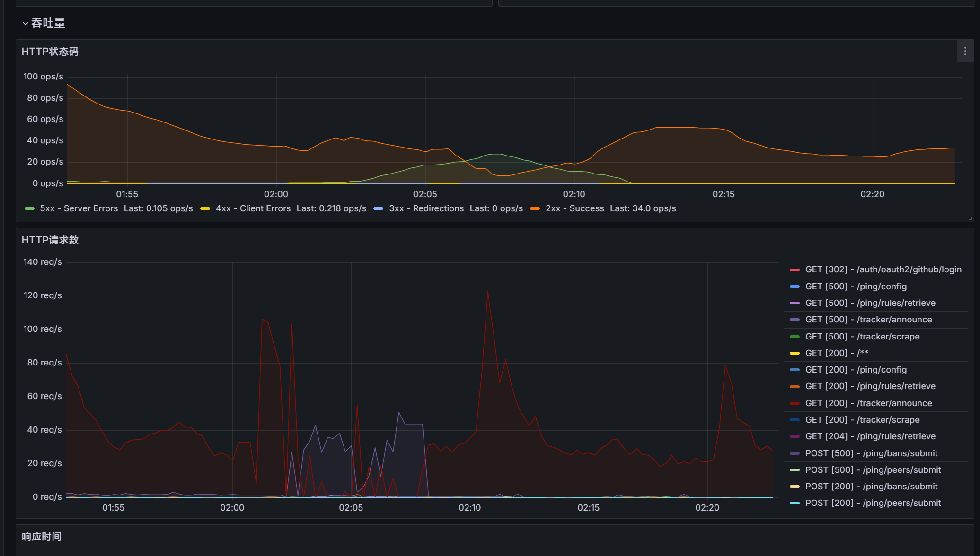Select GET [302] /auth/oauth2/github/login legend entry
This screenshot has width=980, height=556.
883,269
